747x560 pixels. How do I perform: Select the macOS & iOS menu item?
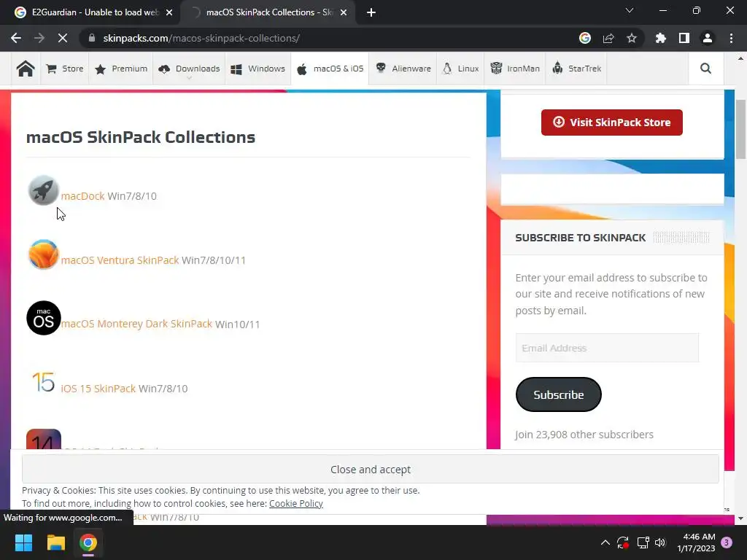pos(330,69)
